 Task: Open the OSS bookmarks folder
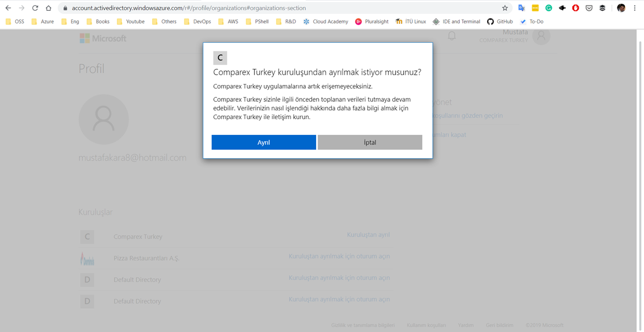15,21
